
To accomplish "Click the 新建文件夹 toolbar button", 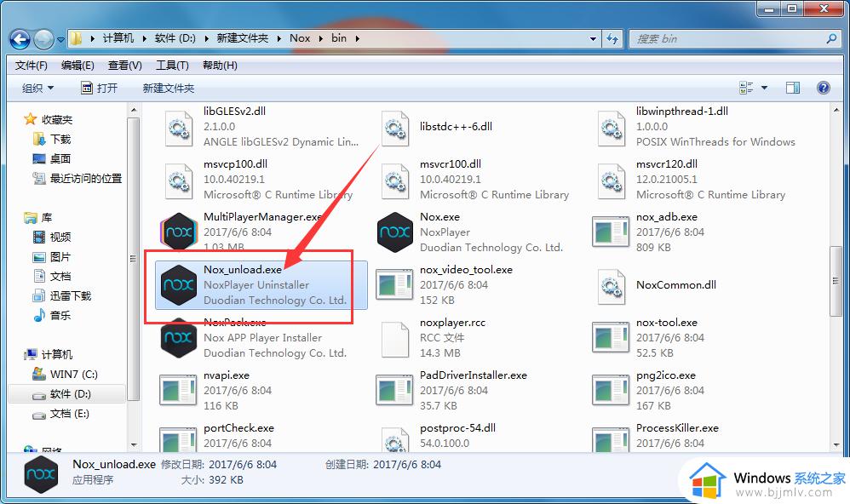I will (168, 88).
